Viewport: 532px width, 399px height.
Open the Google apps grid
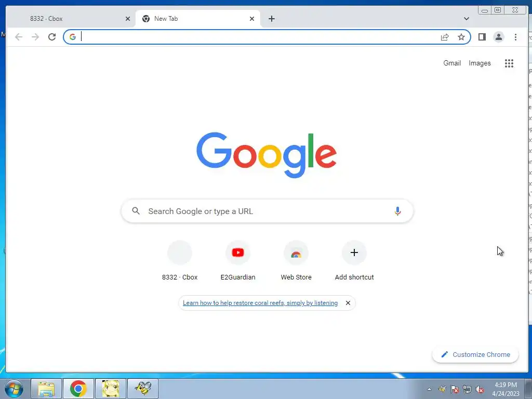(509, 63)
